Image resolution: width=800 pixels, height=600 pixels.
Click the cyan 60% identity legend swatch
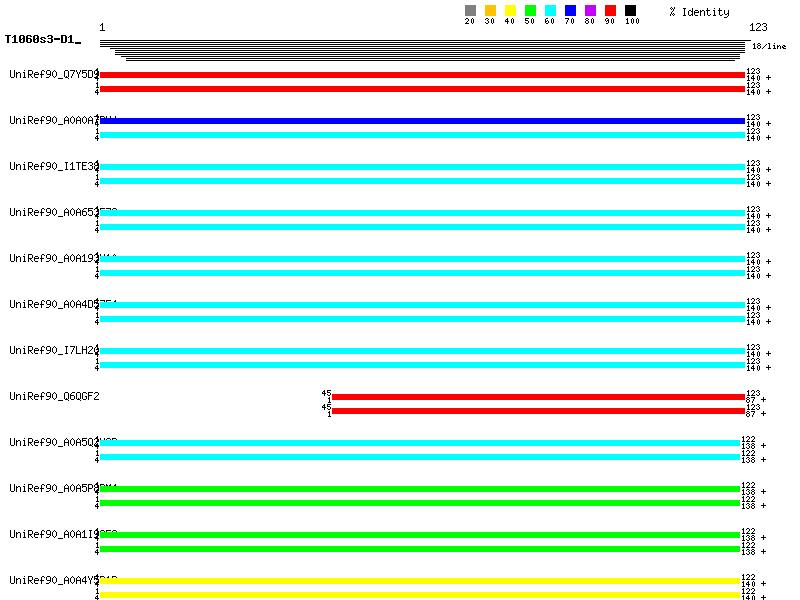point(550,11)
